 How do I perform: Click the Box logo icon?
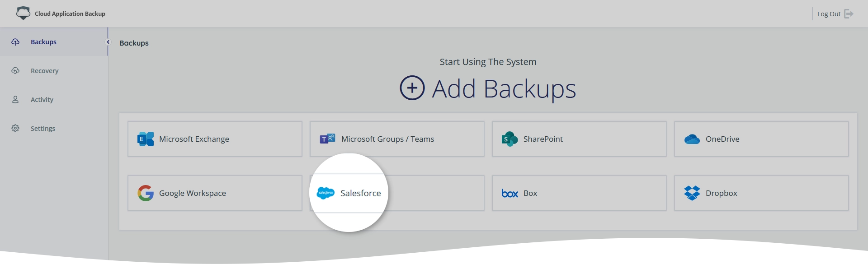click(x=510, y=194)
